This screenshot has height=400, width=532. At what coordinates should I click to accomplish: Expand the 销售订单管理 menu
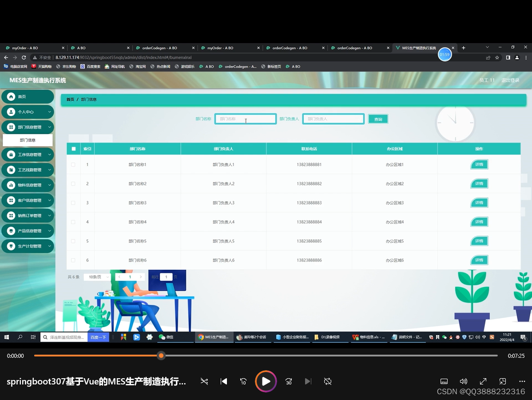(x=50, y=216)
